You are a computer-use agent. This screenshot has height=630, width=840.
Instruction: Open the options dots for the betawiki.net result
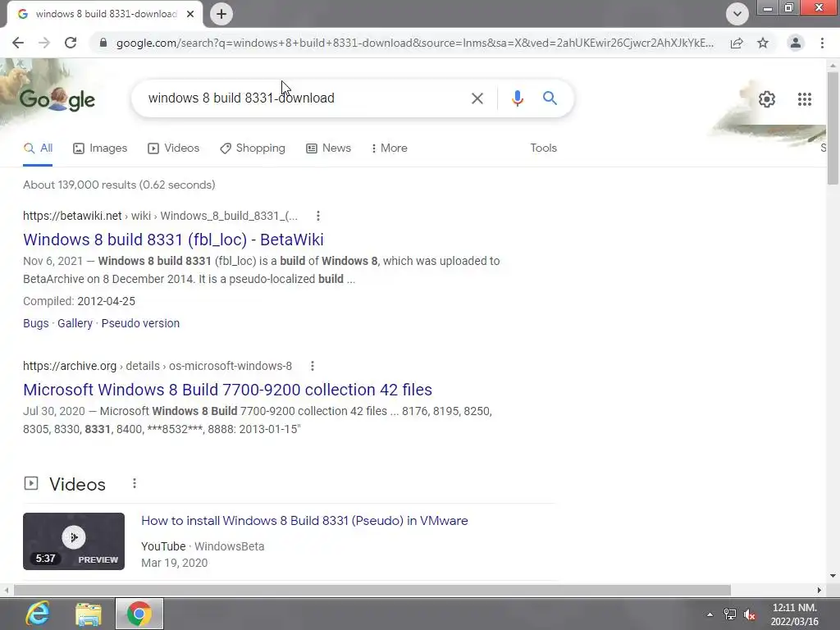click(x=318, y=216)
